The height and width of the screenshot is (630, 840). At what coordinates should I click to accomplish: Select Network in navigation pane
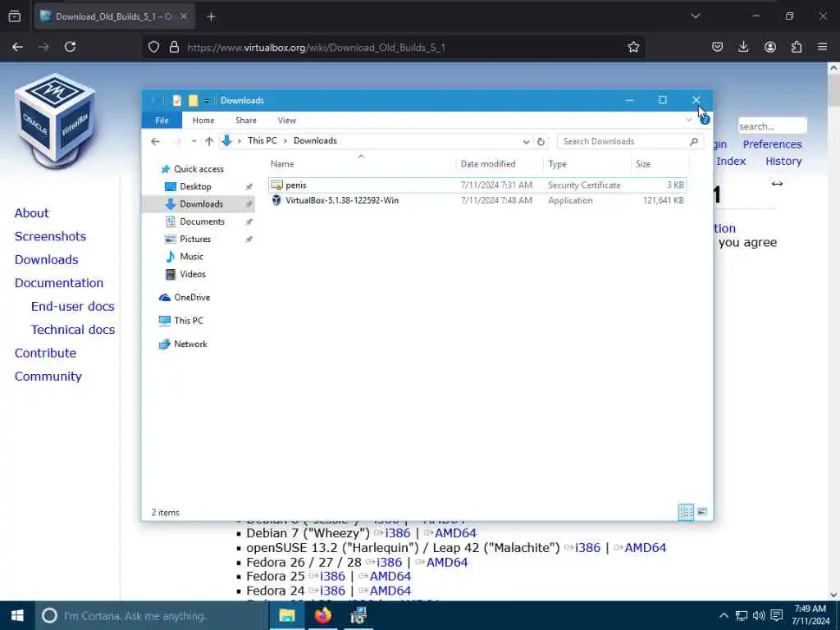coord(190,344)
